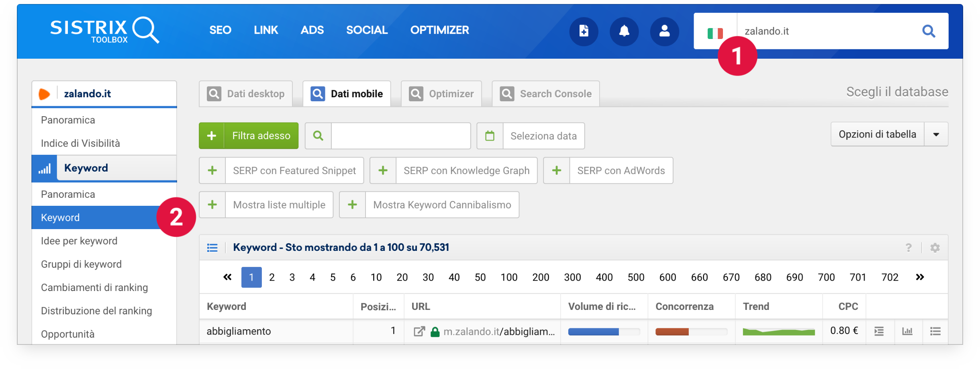
Task: Click the green padlock icon in URL cell
Action: click(435, 332)
